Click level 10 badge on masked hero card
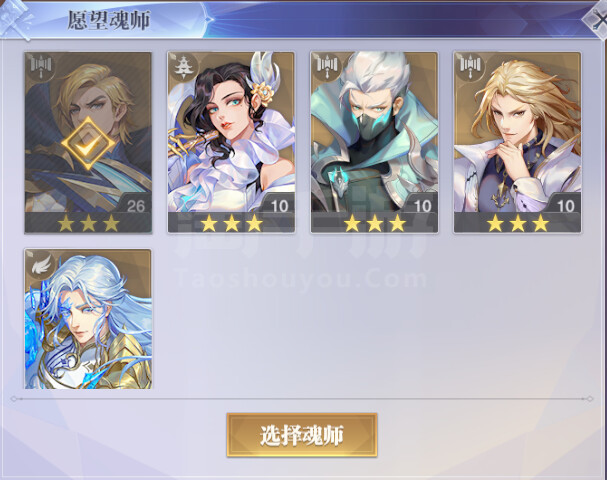 pos(422,205)
